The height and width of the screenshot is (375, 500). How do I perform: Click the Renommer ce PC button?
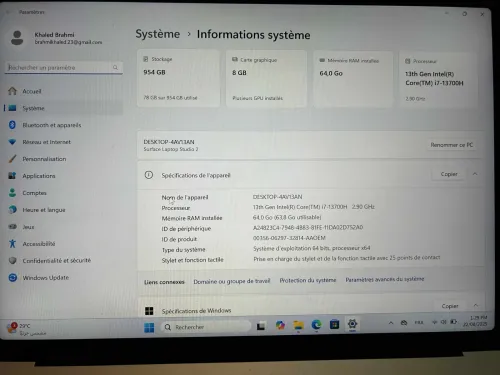[452, 145]
